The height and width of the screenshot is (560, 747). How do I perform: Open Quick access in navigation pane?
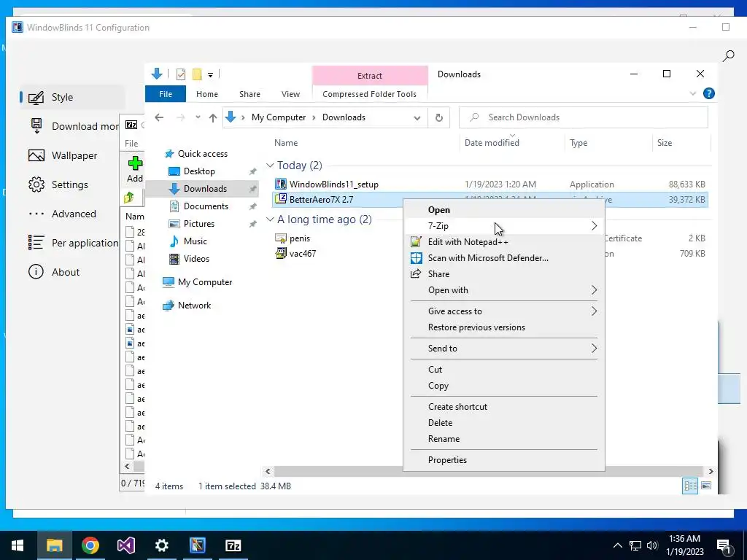[203, 154]
